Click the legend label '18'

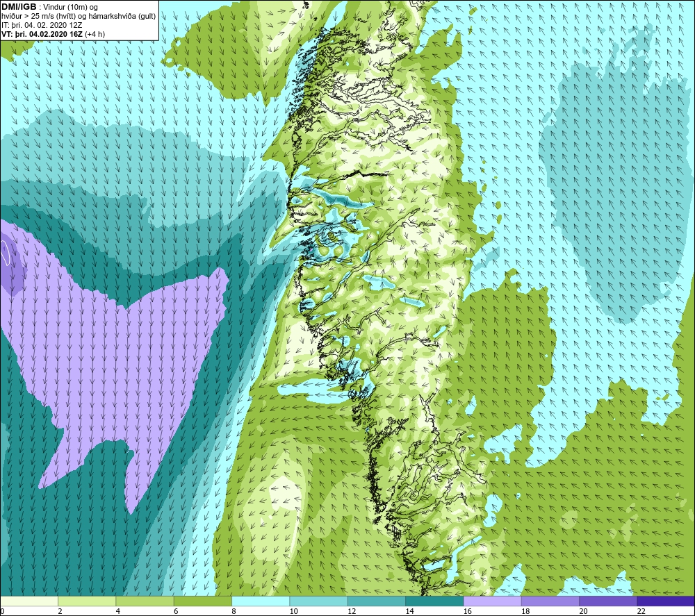(x=525, y=611)
